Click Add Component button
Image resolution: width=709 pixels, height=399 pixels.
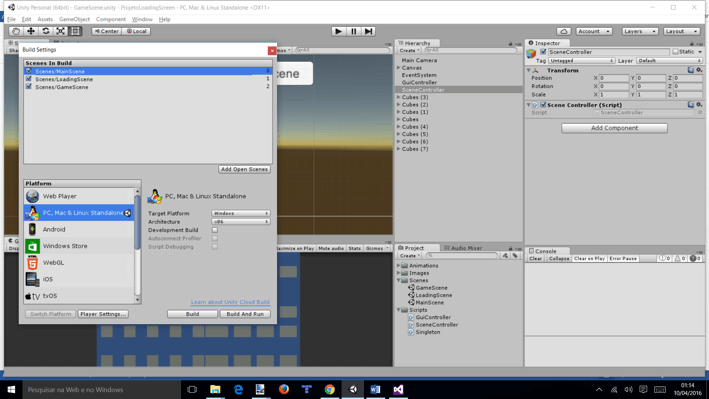point(614,128)
